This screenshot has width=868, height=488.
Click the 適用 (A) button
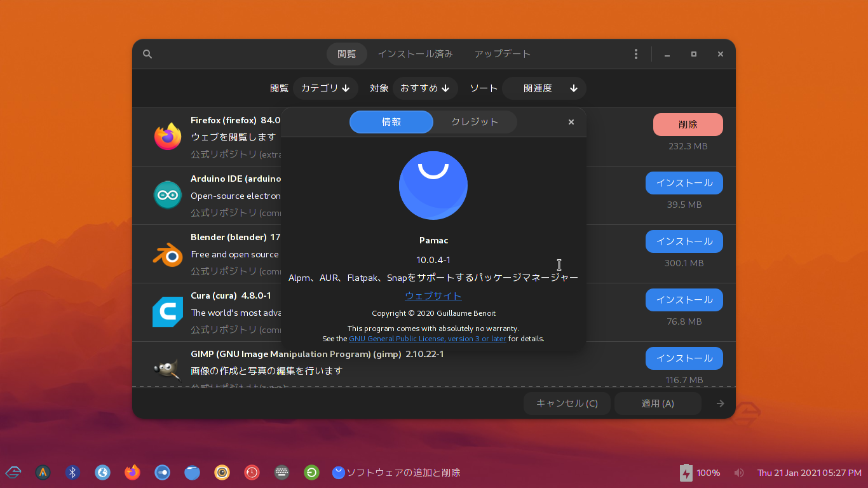[658, 403]
